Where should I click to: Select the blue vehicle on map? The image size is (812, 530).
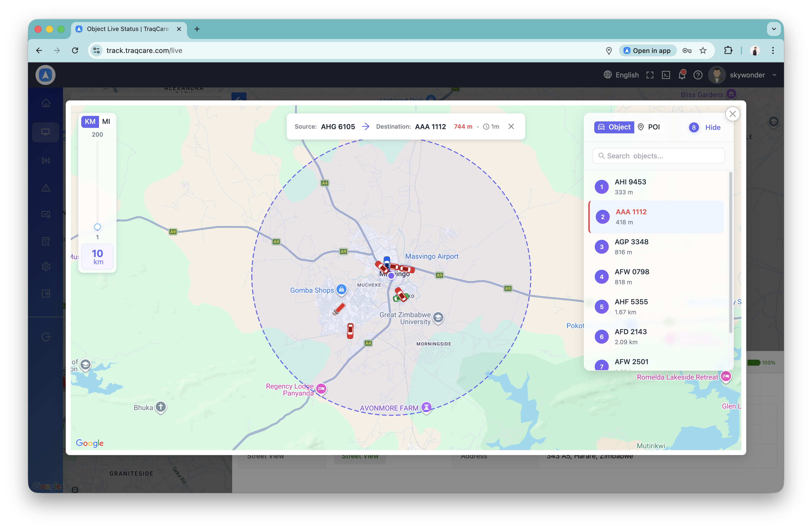386,263
